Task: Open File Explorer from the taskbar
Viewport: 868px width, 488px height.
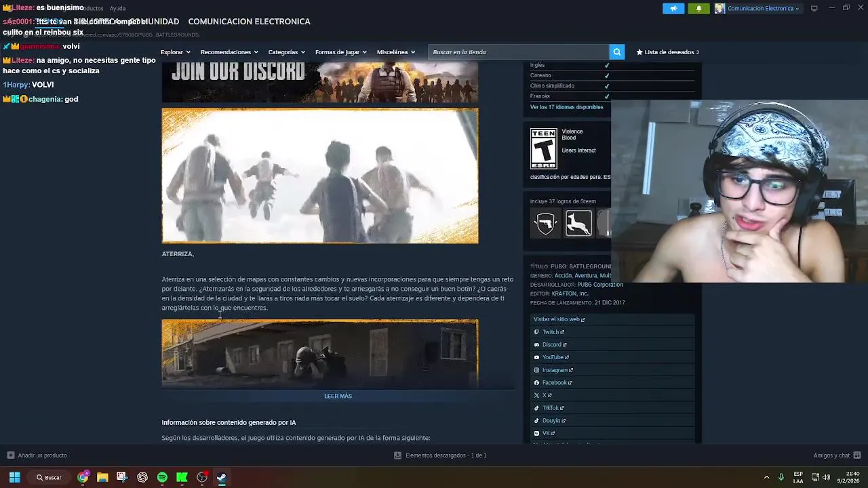Action: click(102, 477)
